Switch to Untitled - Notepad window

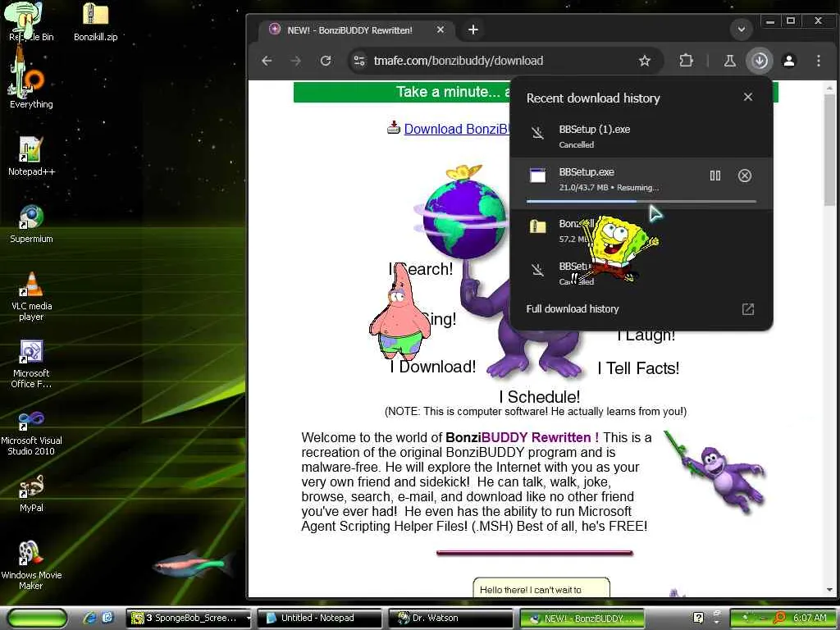tap(319, 618)
